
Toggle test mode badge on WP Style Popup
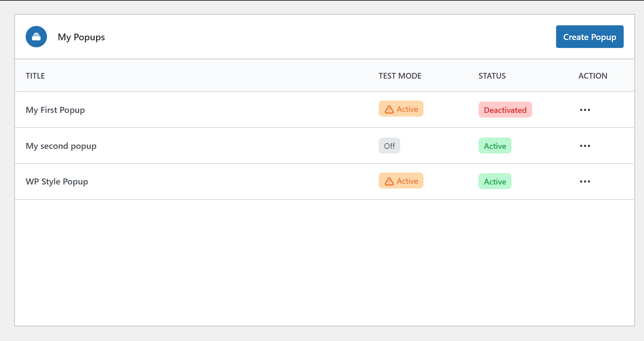401,181
